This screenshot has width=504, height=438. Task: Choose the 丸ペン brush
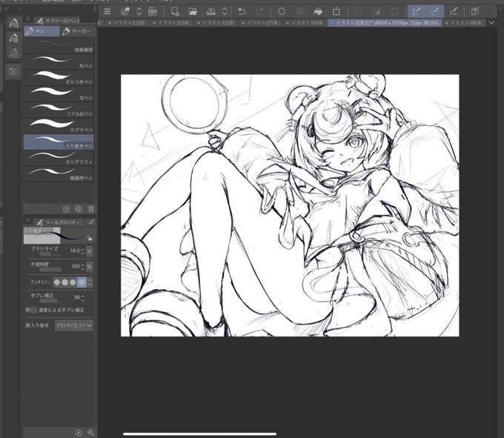pos(59,62)
